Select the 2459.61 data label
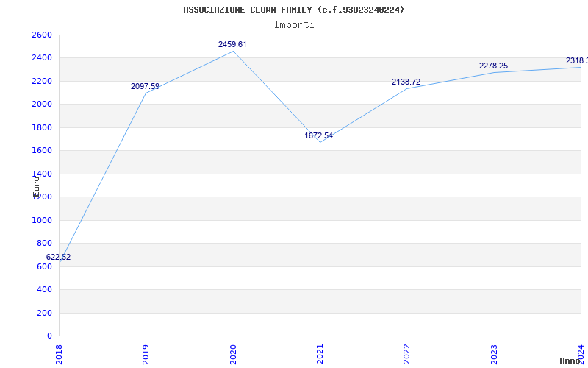Screen dimensions: 588x368 (232, 44)
